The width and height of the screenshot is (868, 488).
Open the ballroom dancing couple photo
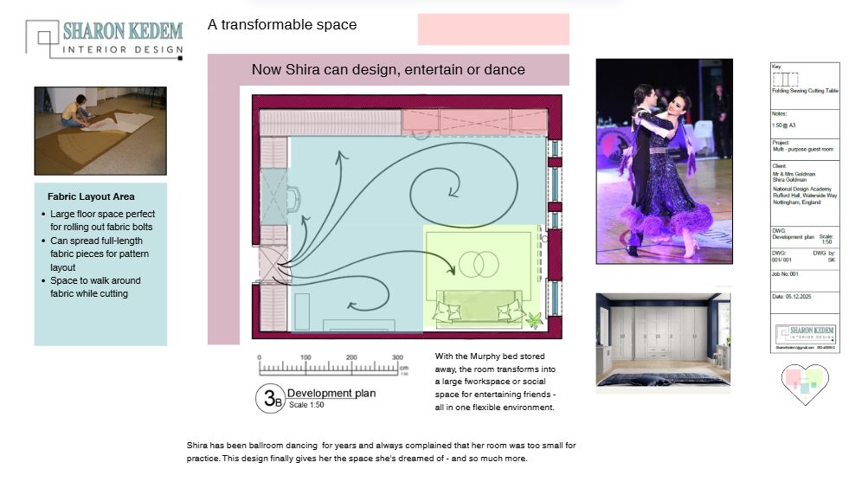(664, 161)
